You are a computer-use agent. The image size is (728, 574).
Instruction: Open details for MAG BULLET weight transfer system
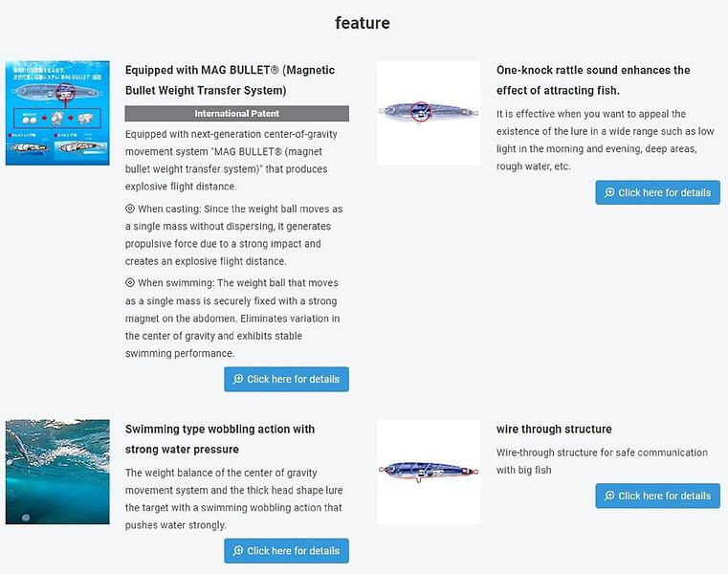287,380
